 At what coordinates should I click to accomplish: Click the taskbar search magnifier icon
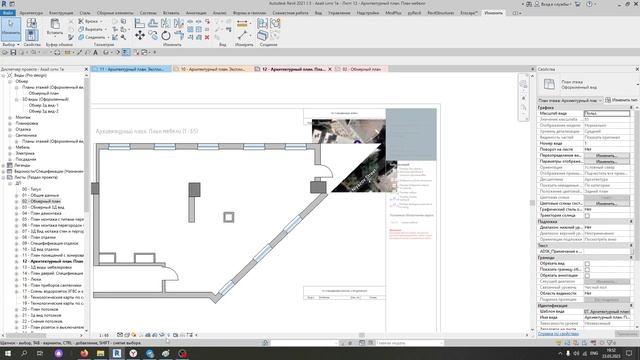(24, 353)
